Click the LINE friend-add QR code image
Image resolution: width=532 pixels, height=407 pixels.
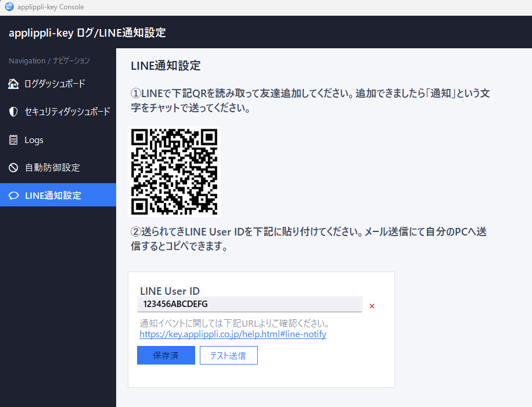tap(174, 172)
